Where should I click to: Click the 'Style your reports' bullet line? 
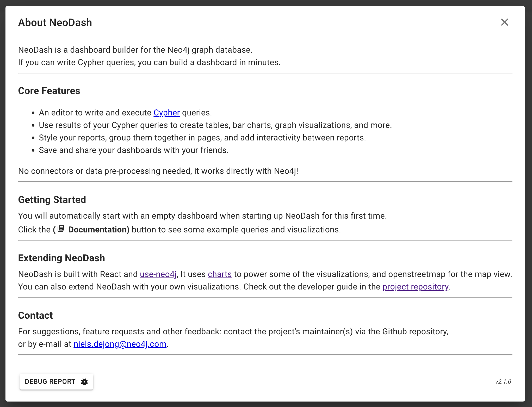pos(202,138)
